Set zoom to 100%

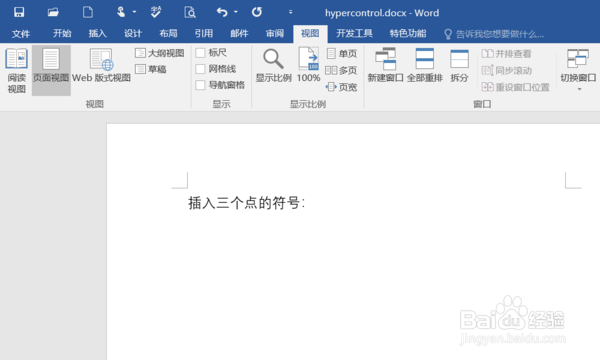click(308, 65)
